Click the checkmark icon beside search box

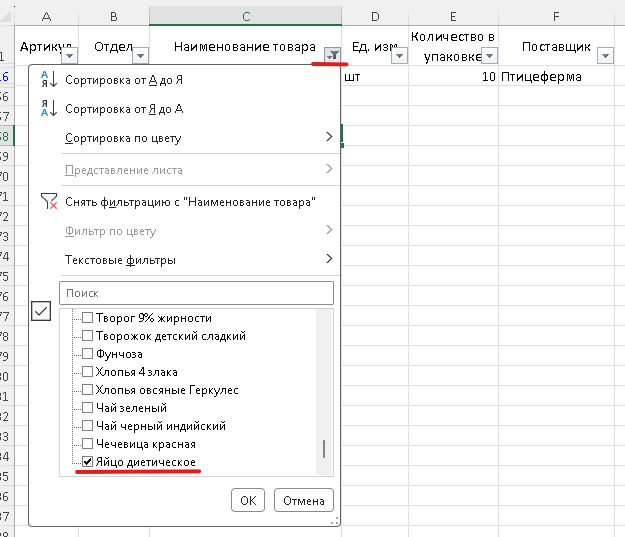(41, 312)
